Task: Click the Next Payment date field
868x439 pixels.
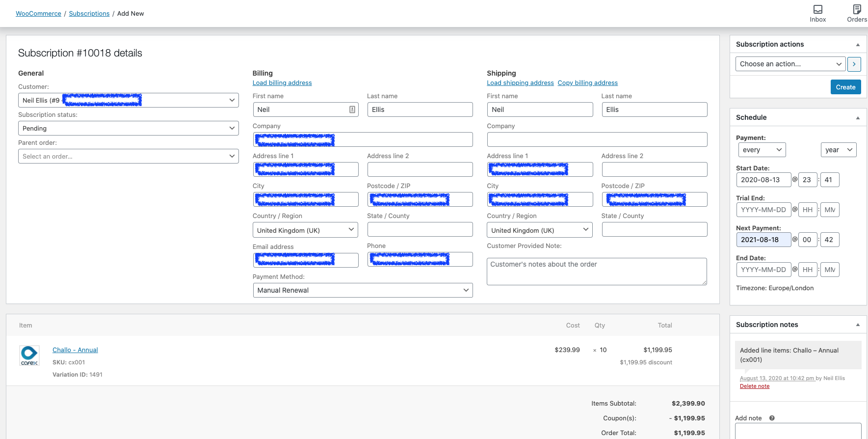Action: click(x=763, y=240)
